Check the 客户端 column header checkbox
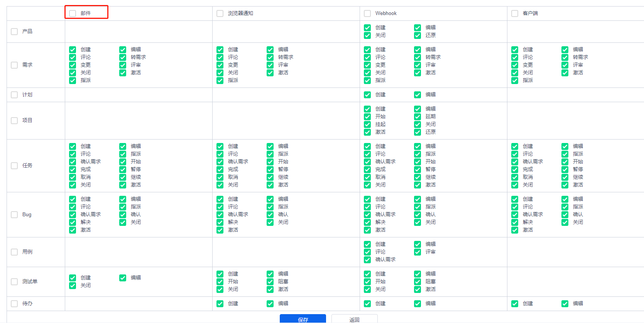This screenshot has height=323, width=644. click(x=515, y=13)
